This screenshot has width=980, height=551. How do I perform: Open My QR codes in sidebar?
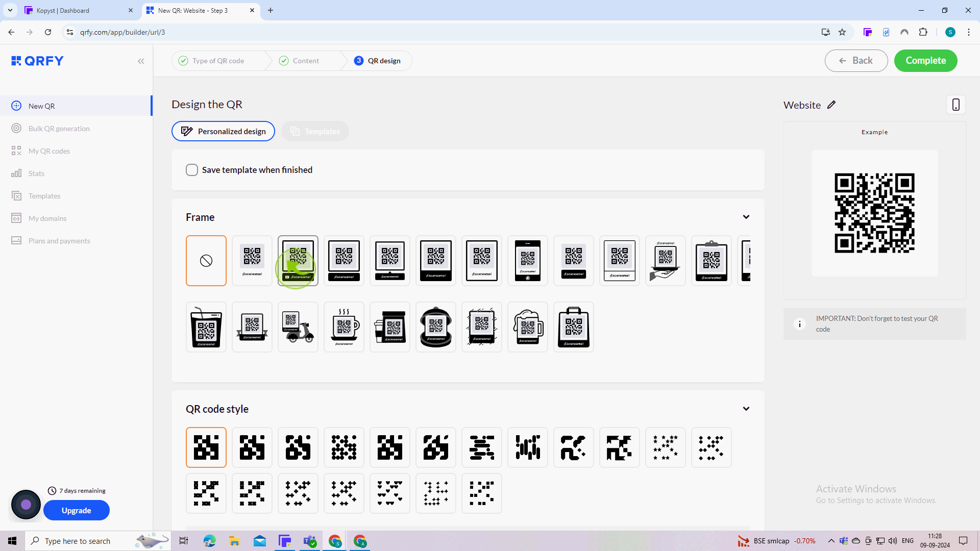tap(49, 151)
